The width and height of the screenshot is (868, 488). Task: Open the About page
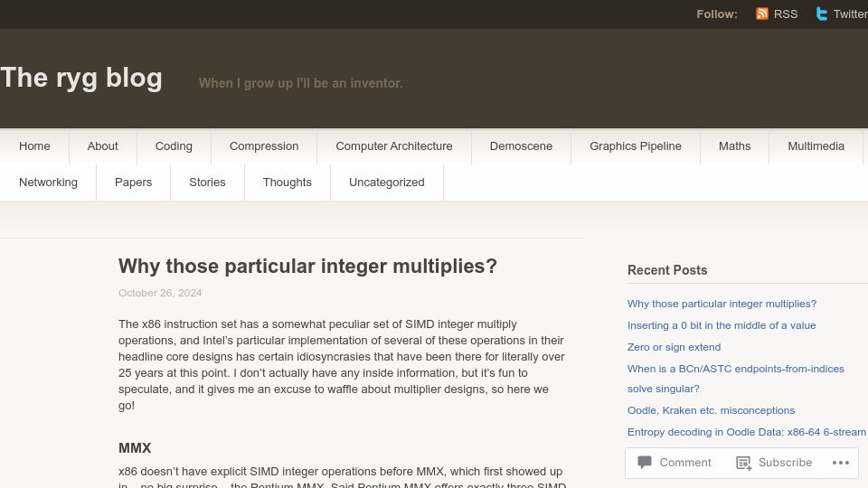pyautogui.click(x=102, y=146)
